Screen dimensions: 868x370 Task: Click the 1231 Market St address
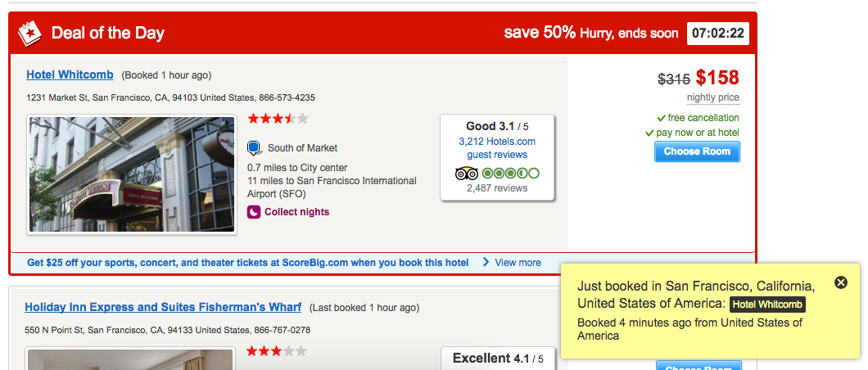tap(170, 98)
